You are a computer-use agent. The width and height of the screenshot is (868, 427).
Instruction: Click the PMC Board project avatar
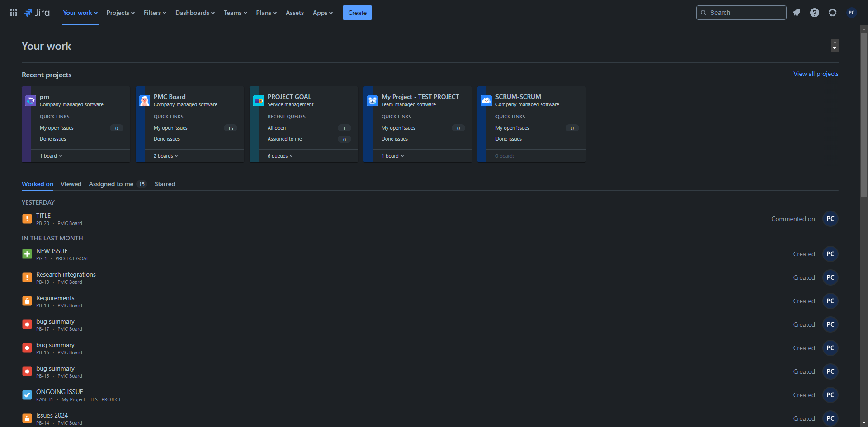click(145, 101)
